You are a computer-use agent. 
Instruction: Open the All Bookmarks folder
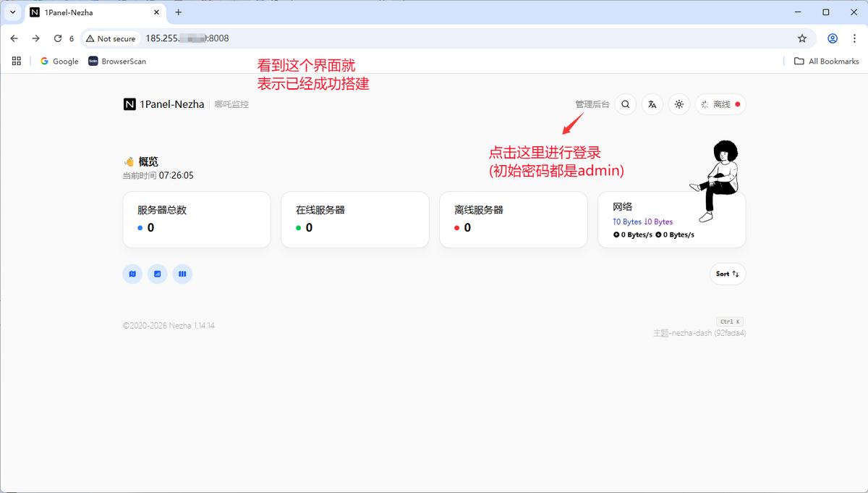[826, 61]
